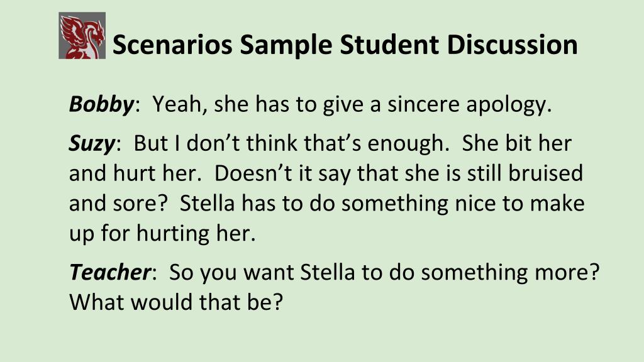Viewport: 644px width, 362px height.
Task: Click the words 'something more?'
Action: (511, 271)
